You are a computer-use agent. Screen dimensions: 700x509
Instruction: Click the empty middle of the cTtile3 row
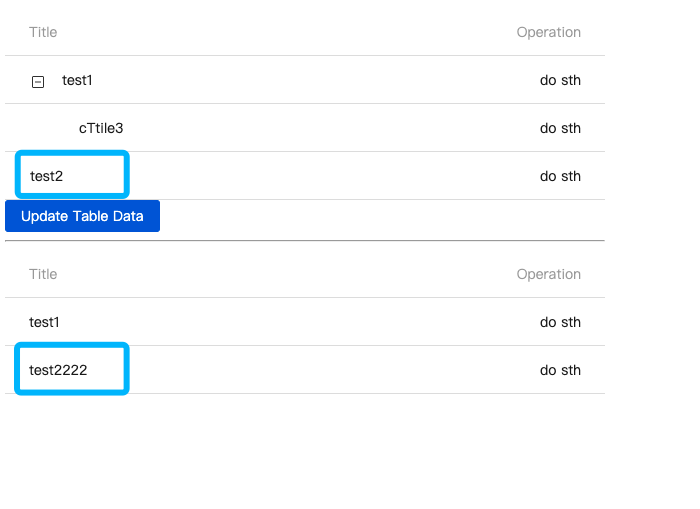(320, 128)
